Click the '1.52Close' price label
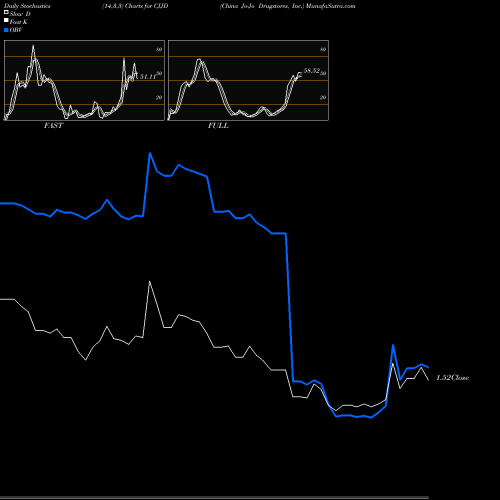The image size is (500, 500). [452, 378]
